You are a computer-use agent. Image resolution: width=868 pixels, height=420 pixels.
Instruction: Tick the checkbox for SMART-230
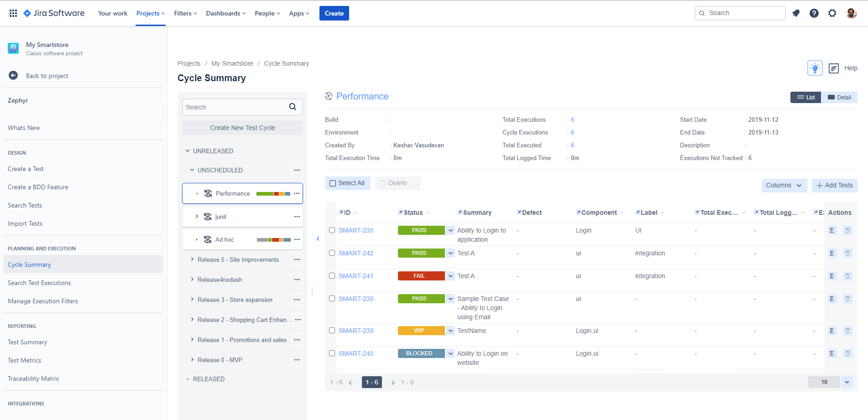click(332, 299)
